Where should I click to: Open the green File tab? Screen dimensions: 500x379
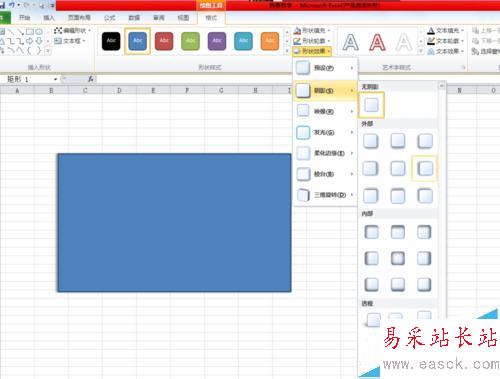(x=5, y=18)
